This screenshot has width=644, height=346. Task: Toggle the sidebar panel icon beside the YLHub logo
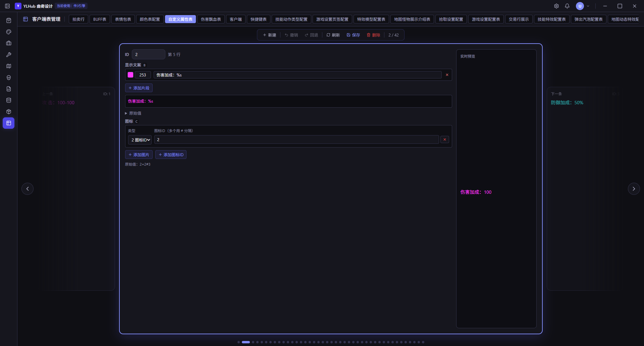tap(7, 6)
